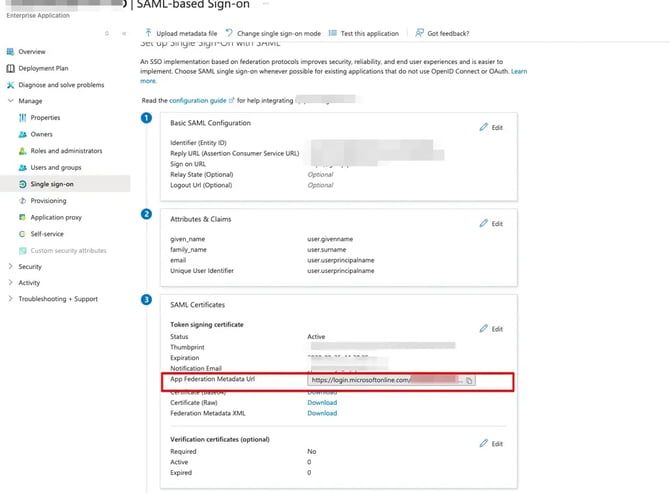The image size is (670, 493).
Task: Click the Change single sign-on mode icon
Action: pos(229,33)
